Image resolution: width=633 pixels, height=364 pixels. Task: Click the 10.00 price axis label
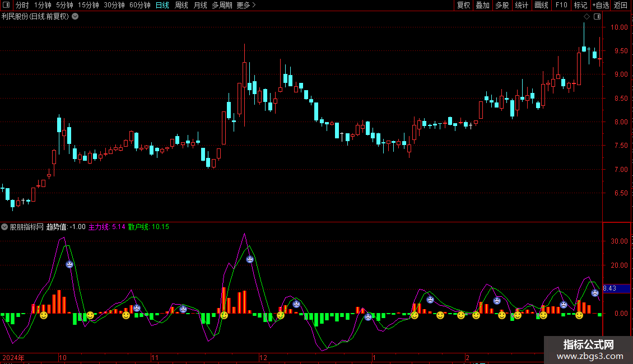click(x=619, y=27)
